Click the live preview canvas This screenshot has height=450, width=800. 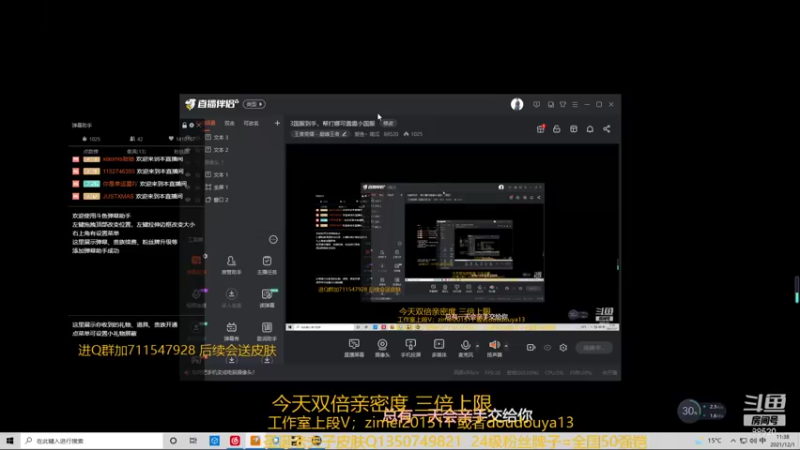click(453, 237)
